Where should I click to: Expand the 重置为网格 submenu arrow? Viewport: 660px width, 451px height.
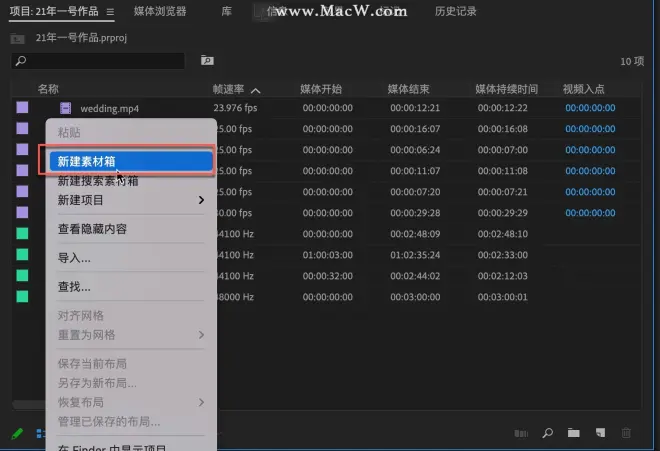(201, 335)
